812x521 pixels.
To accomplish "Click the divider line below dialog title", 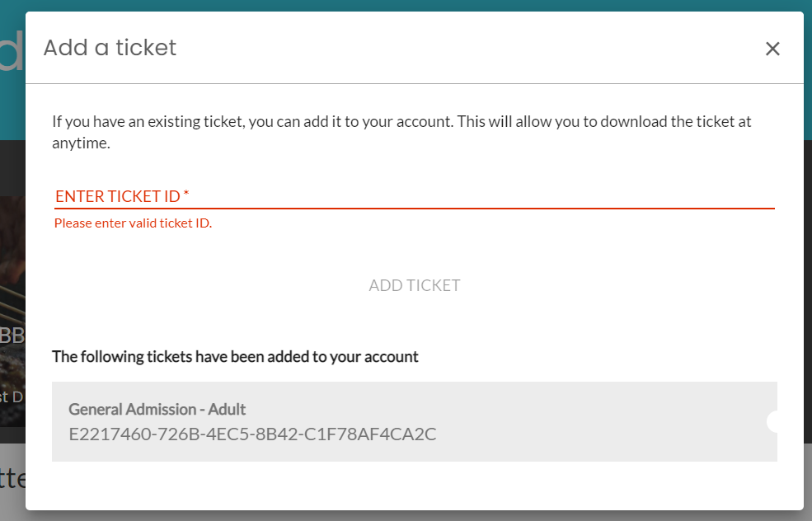I will point(415,83).
